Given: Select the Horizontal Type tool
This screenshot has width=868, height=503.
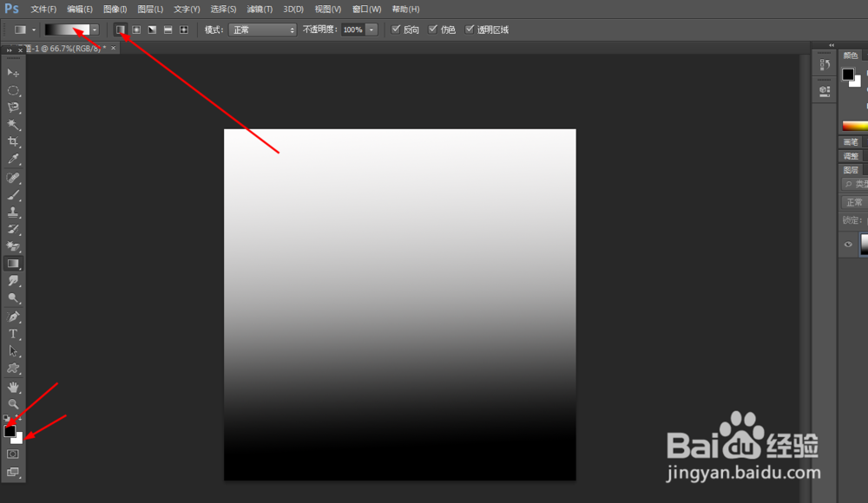Looking at the screenshot, I should click(x=13, y=334).
